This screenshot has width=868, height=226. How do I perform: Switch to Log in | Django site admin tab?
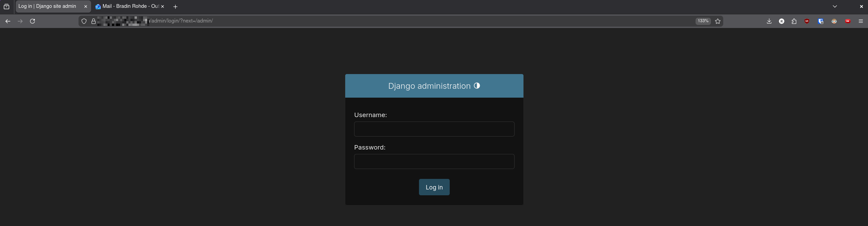click(53, 6)
